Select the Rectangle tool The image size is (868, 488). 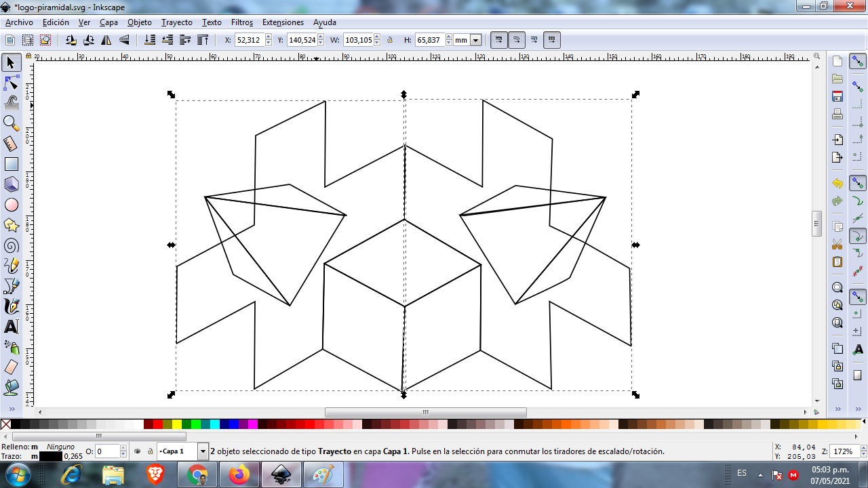(x=11, y=164)
